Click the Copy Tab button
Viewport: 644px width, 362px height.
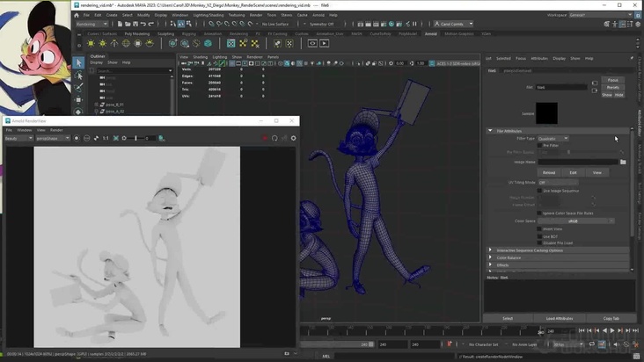[611, 319]
